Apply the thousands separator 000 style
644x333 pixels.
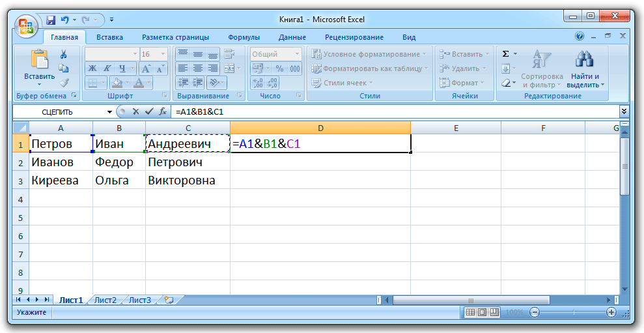coord(294,68)
